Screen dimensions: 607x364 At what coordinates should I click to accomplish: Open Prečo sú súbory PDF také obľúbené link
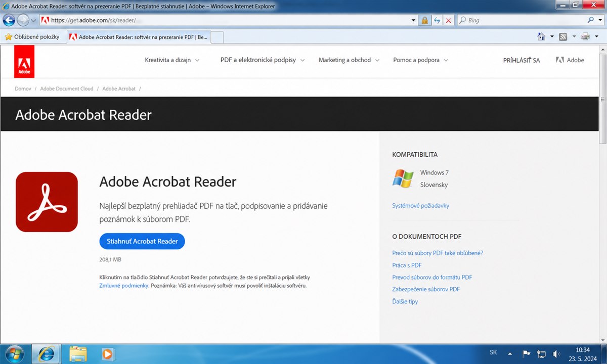pos(438,253)
